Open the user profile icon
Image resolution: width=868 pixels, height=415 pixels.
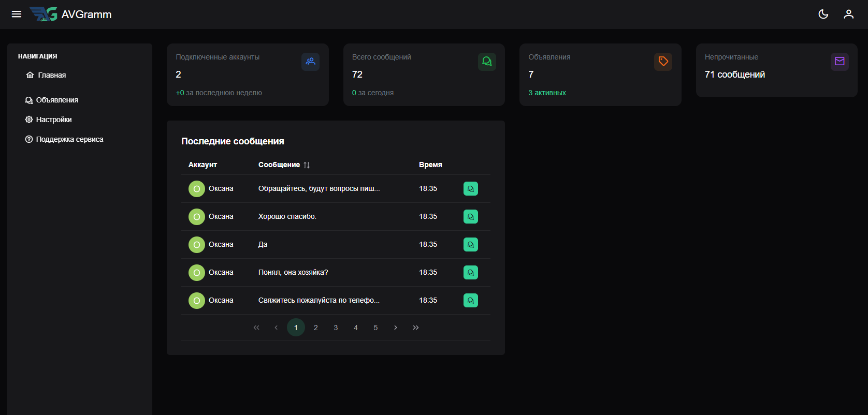848,14
